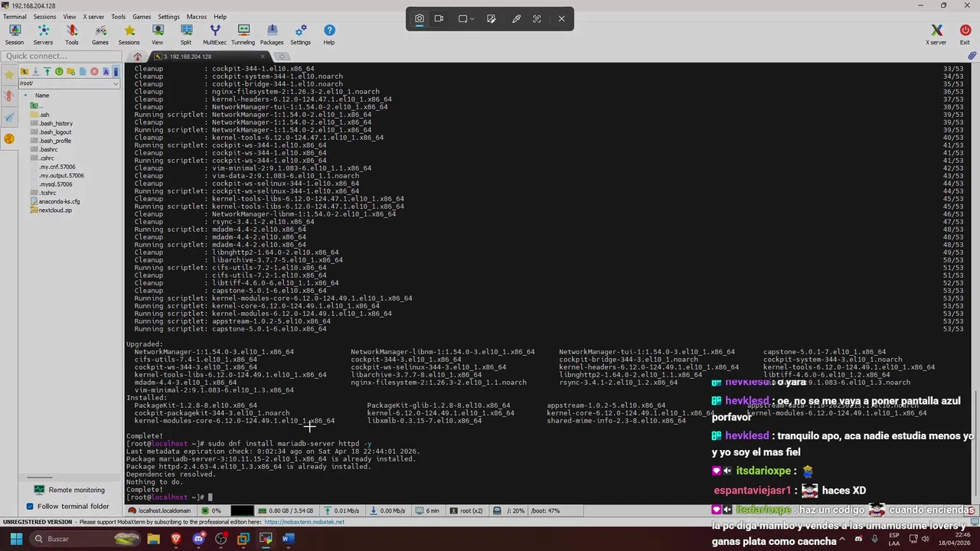Switch to the 3. 192.168.204.128 tab

coord(207,57)
